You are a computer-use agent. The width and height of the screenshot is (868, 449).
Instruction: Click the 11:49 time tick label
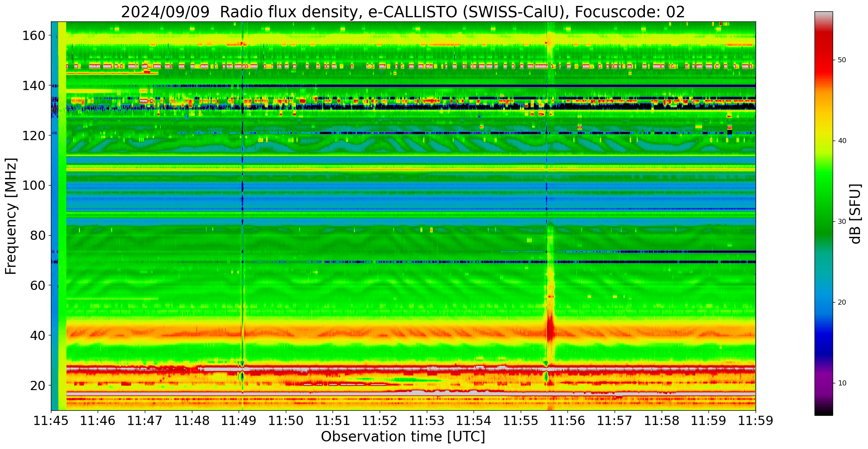click(x=239, y=421)
